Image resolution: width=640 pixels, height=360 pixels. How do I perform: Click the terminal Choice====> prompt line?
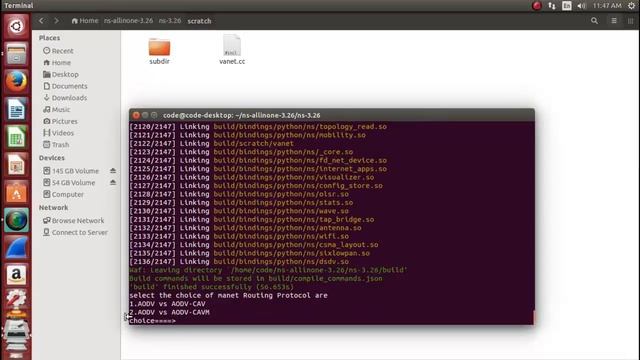pyautogui.click(x=152, y=321)
